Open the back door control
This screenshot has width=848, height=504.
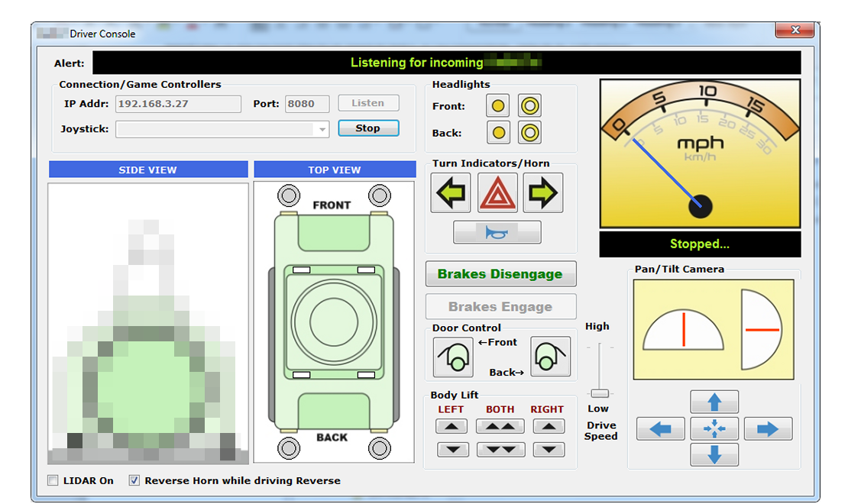(x=550, y=357)
